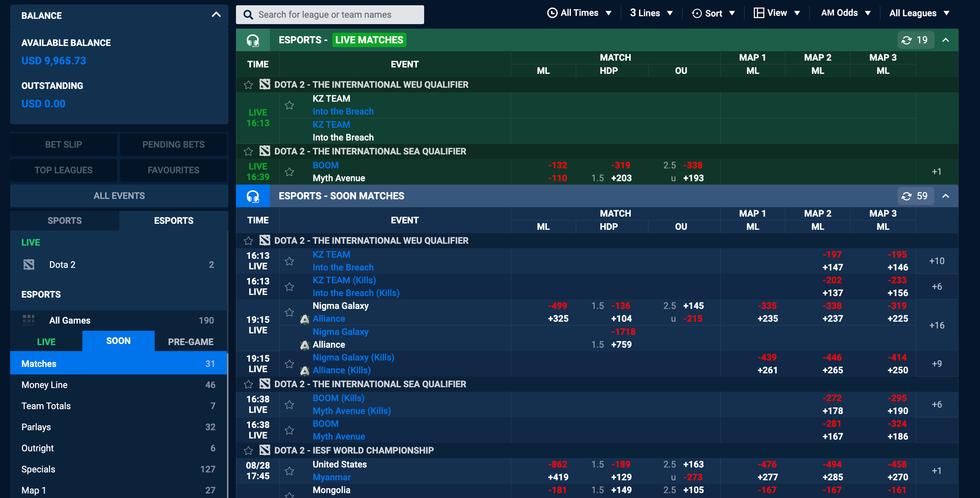Select the Outright category
The width and height of the screenshot is (980, 498).
pyautogui.click(x=118, y=448)
